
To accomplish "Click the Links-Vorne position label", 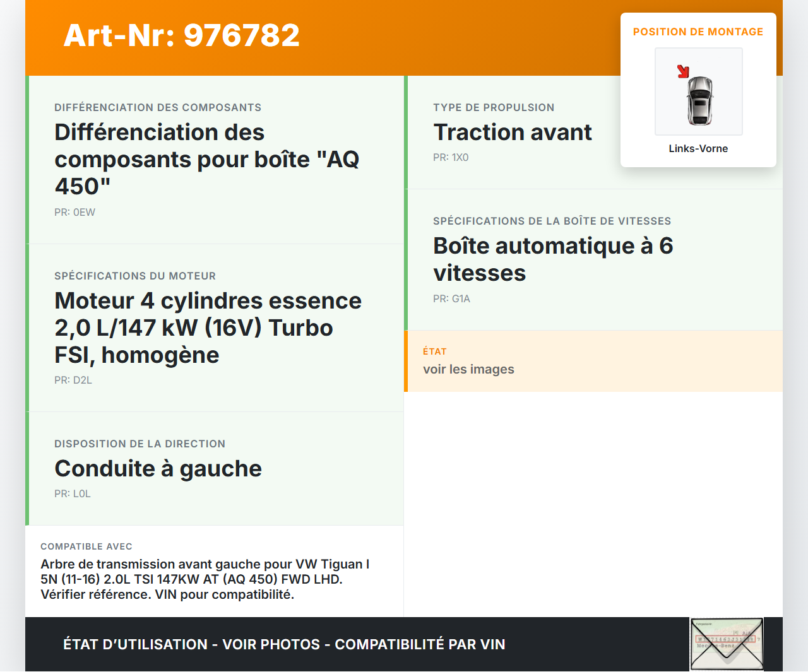I will pos(698,148).
